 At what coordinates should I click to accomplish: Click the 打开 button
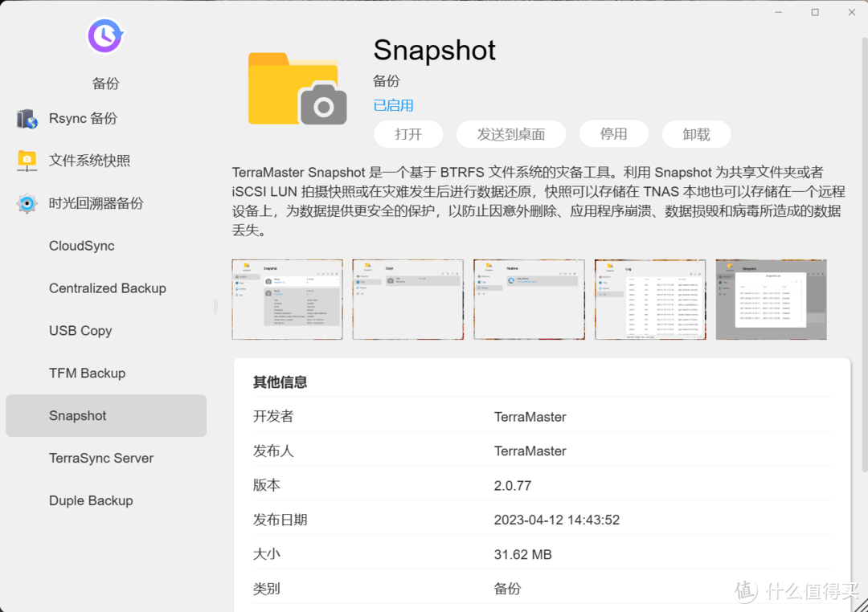click(408, 134)
